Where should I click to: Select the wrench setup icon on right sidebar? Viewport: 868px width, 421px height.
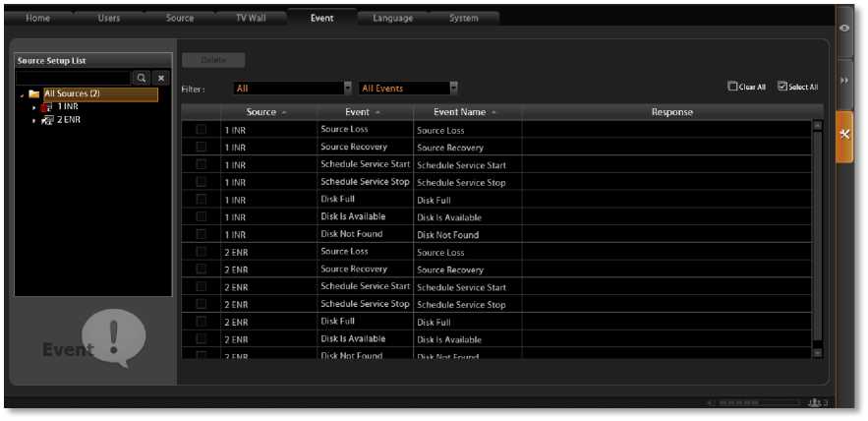click(844, 133)
